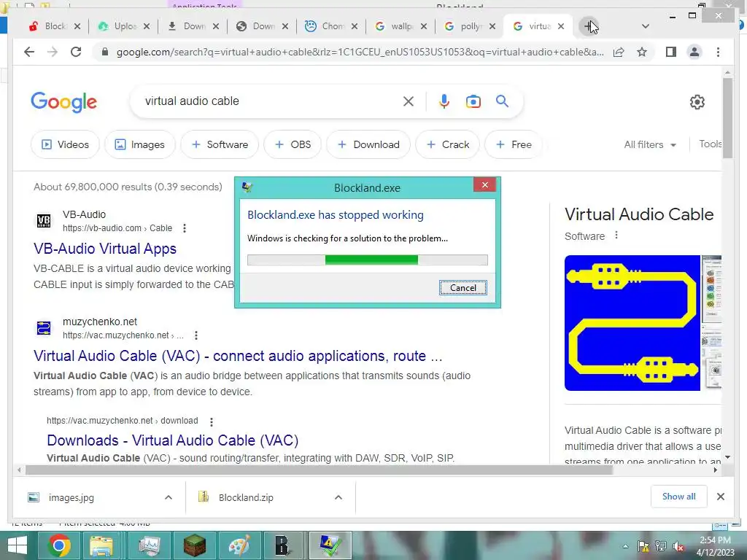The width and height of the screenshot is (747, 560).
Task: Open Paint palette icon in taskbar
Action: (239, 545)
